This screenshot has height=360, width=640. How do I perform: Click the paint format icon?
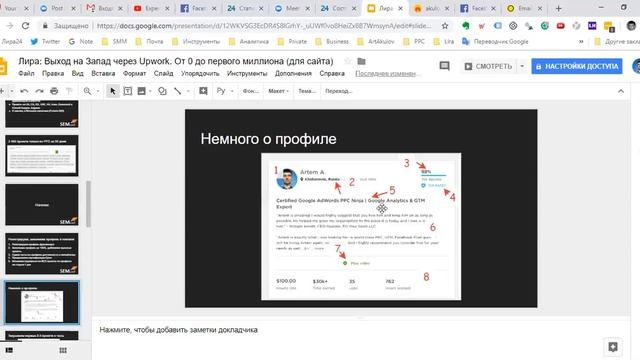69,91
